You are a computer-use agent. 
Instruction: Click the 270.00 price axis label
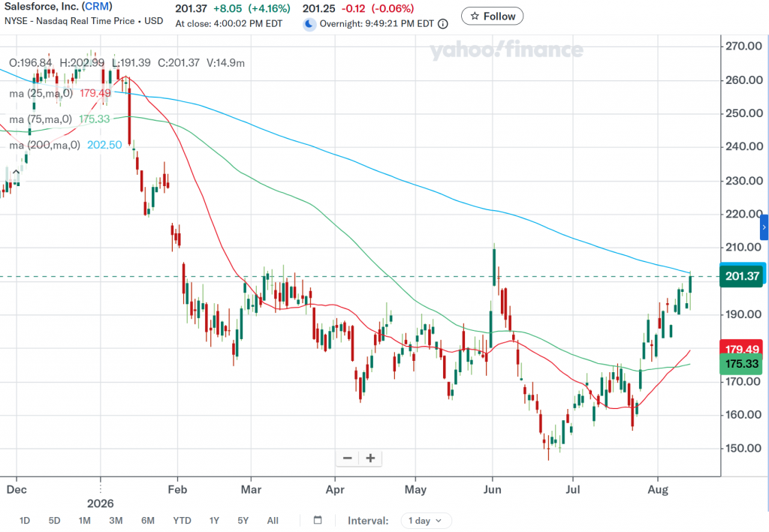point(744,46)
